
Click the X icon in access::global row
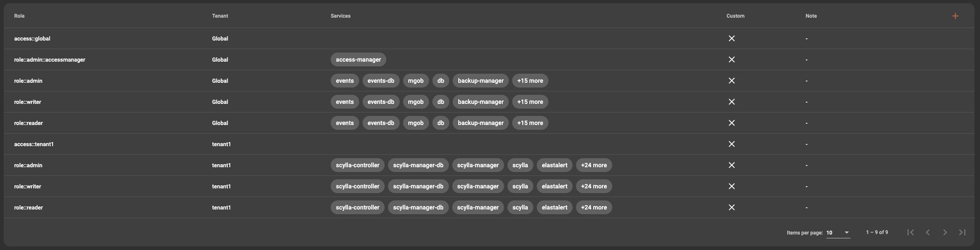pos(732,38)
